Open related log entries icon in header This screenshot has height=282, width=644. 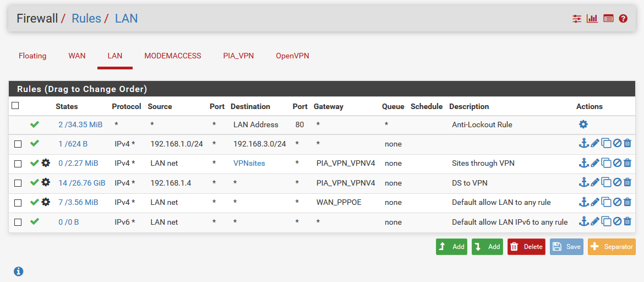pos(608,19)
